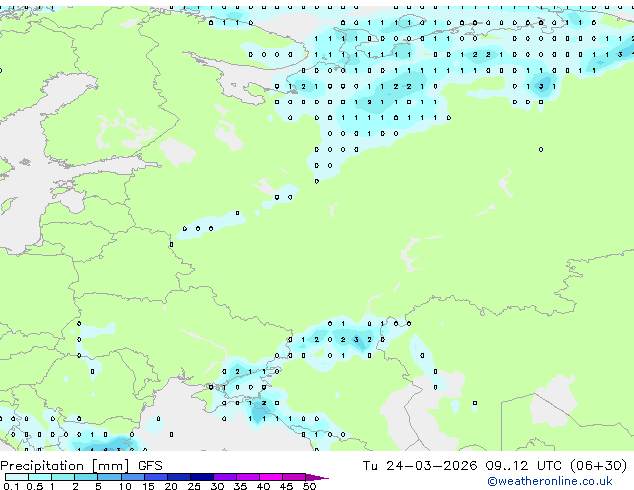Pick the 35–40 mm legend color swatch

[x=248, y=477]
